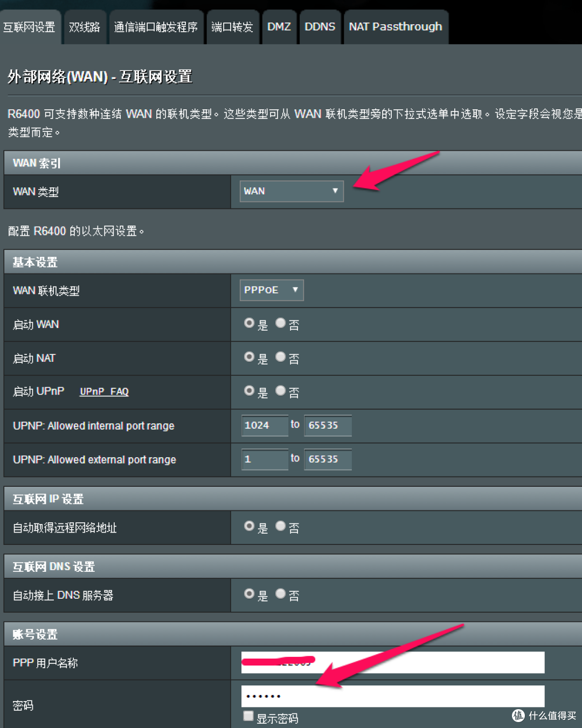Choose 否 for 自动取得远程网络地址

pos(280,526)
